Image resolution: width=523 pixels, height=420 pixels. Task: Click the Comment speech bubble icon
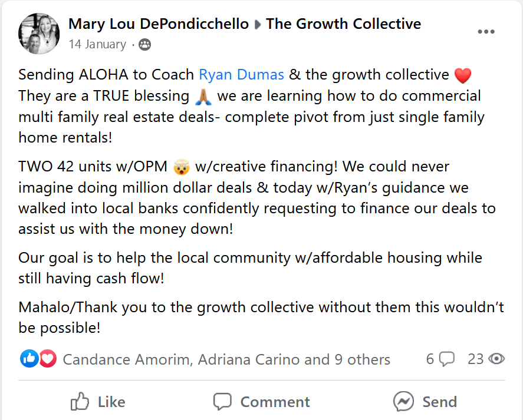(222, 402)
